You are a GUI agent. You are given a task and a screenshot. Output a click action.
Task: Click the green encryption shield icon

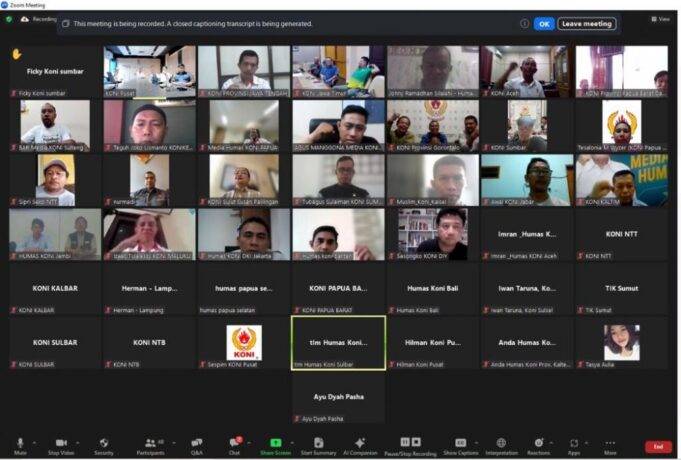[x=9, y=20]
